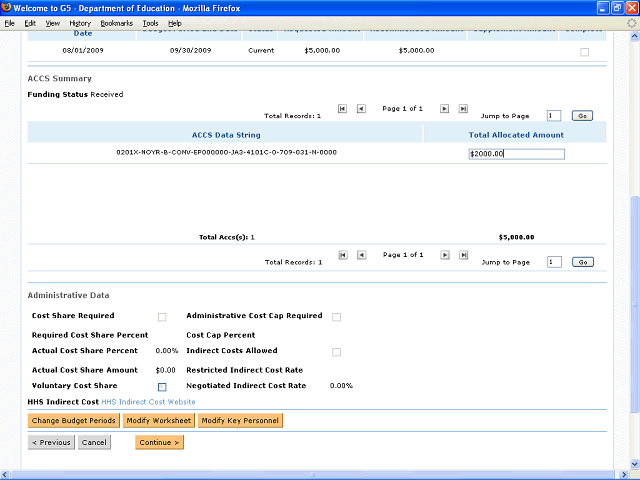Click next page arrow in pager above ACCS table
This screenshot has height=480, width=640.
click(x=445, y=109)
